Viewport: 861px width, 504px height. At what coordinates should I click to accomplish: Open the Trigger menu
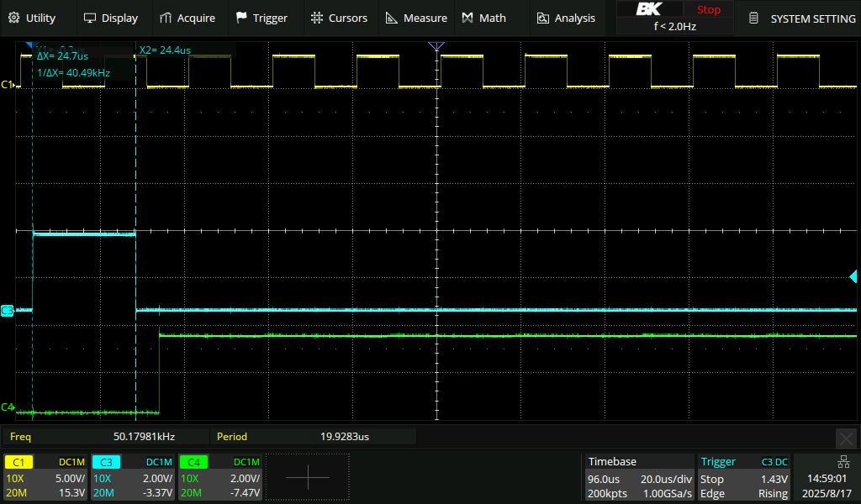point(262,18)
